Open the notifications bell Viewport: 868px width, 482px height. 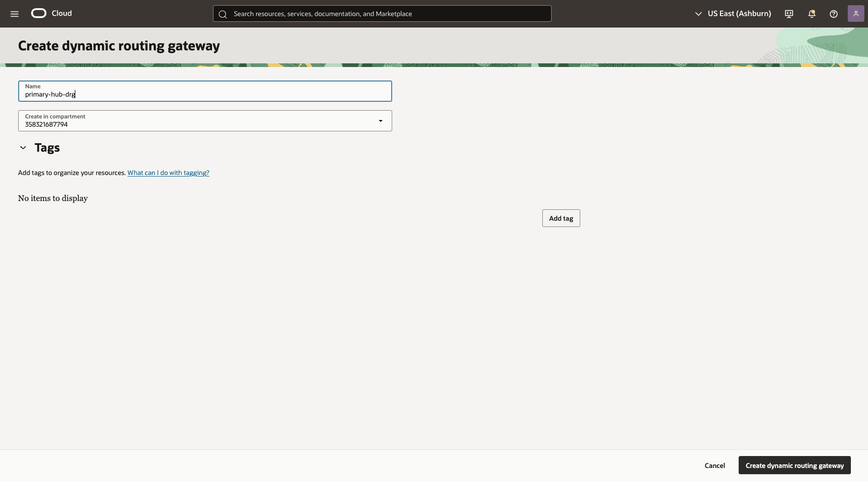coord(811,14)
